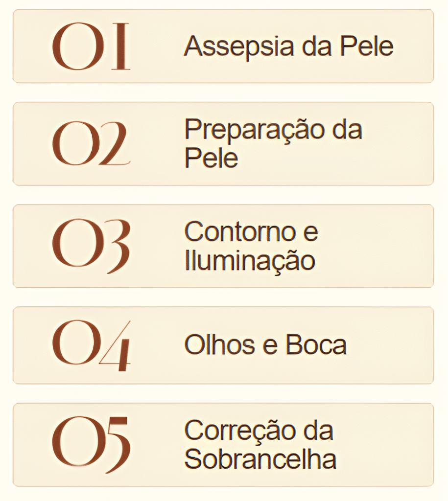Select the "Assepsia da Pele" label
Screen dimensions: 448x501
click(x=288, y=46)
